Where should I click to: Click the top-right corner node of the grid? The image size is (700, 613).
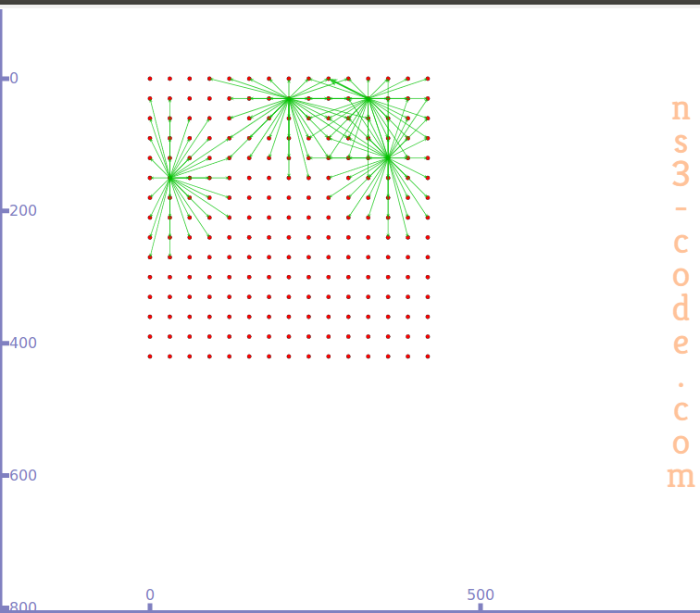pyautogui.click(x=428, y=79)
